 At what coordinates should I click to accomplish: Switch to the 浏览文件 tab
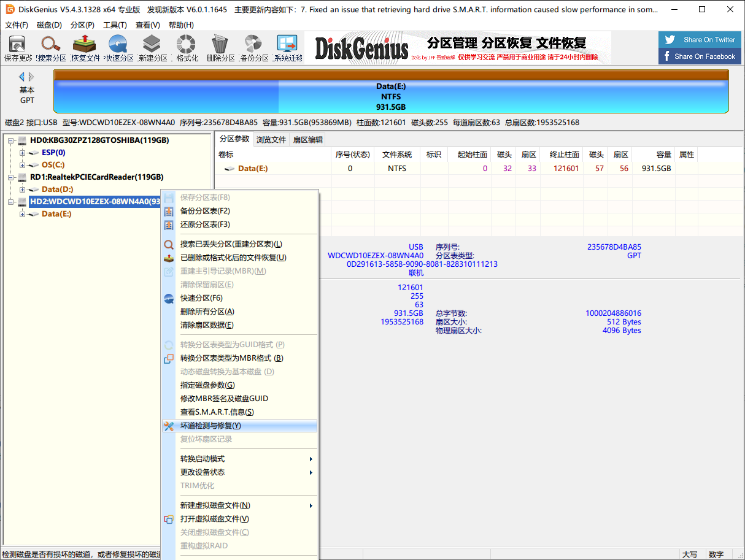tap(271, 140)
